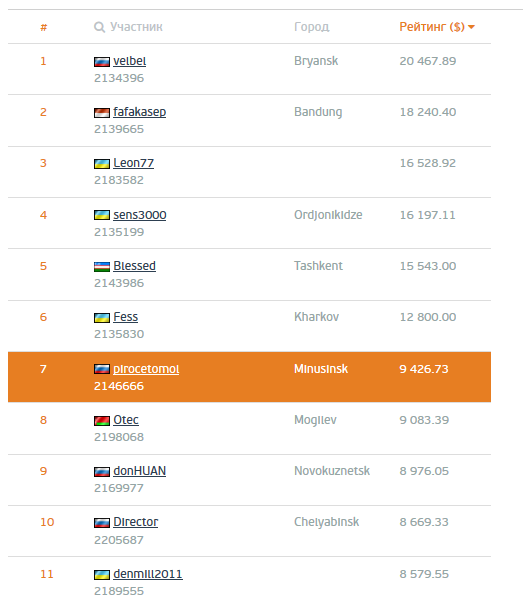This screenshot has height=603, width=523.
Task: Click the Belarus flag next to Otec
Action: 102,421
